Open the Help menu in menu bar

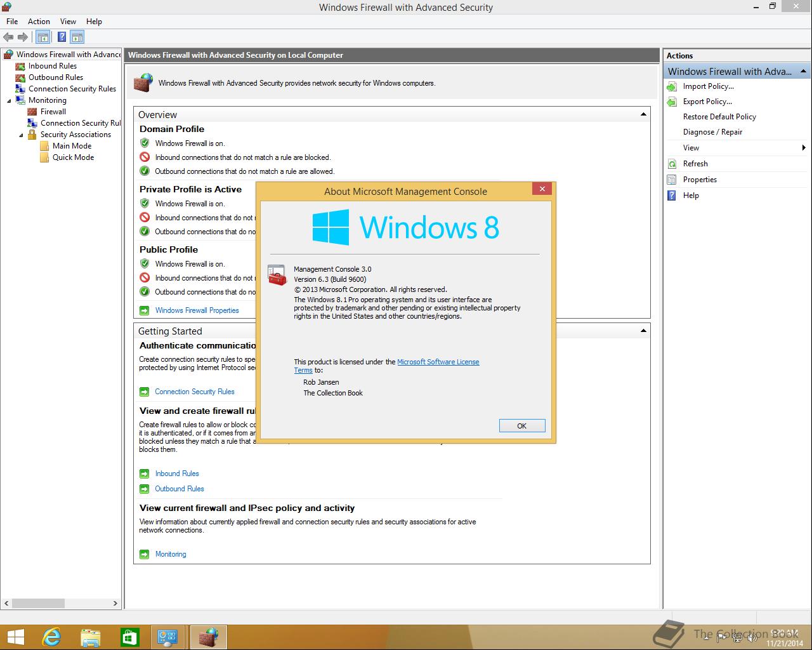click(94, 21)
